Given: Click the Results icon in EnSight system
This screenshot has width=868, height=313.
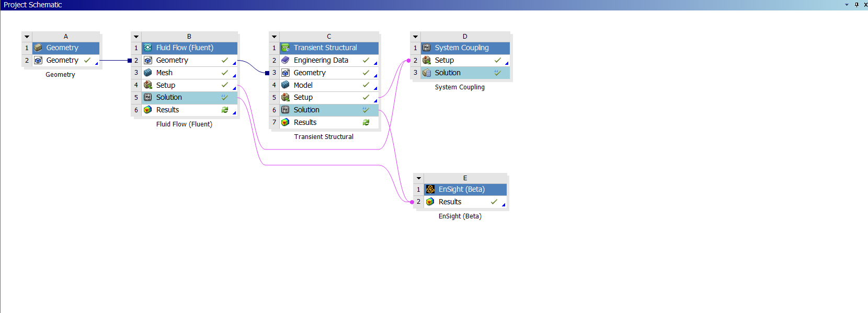Looking at the screenshot, I should pos(430,202).
